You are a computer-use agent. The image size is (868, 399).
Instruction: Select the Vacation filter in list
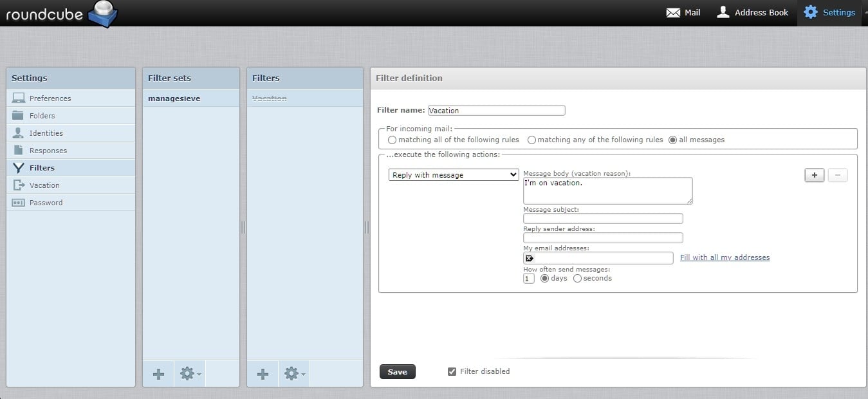click(305, 98)
